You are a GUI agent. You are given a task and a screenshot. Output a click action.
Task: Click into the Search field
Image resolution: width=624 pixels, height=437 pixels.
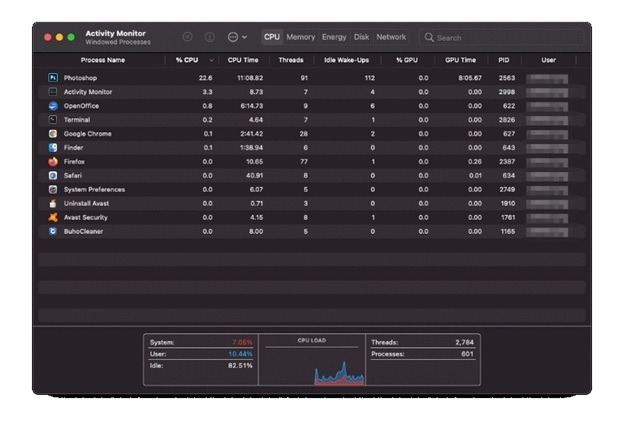click(501, 37)
